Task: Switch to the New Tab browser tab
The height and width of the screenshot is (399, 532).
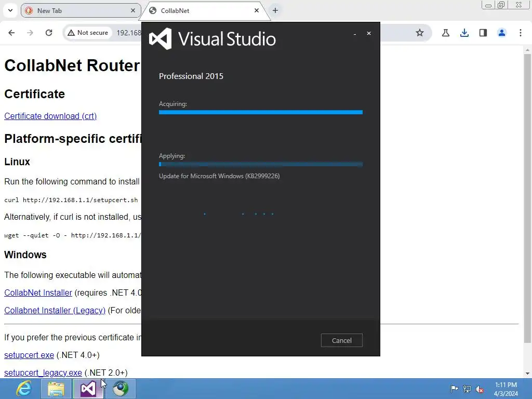Action: point(81,10)
